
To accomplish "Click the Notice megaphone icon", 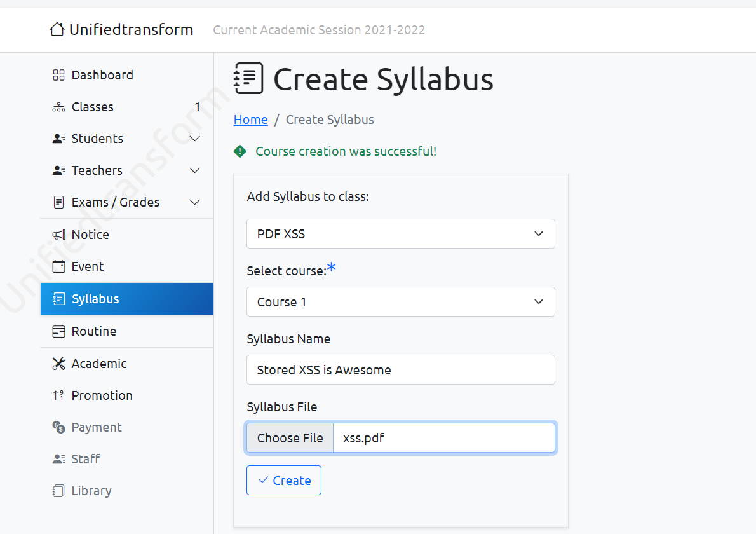I will click(x=58, y=235).
